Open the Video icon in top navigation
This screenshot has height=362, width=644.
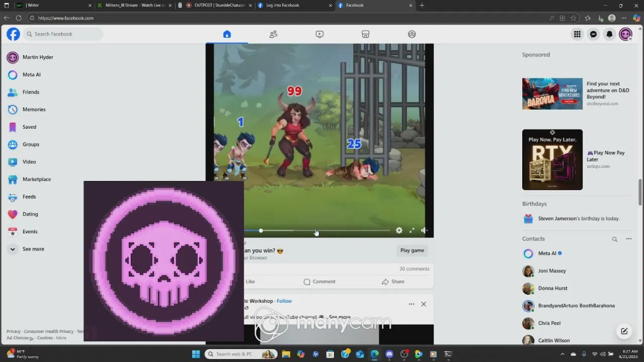(x=319, y=34)
